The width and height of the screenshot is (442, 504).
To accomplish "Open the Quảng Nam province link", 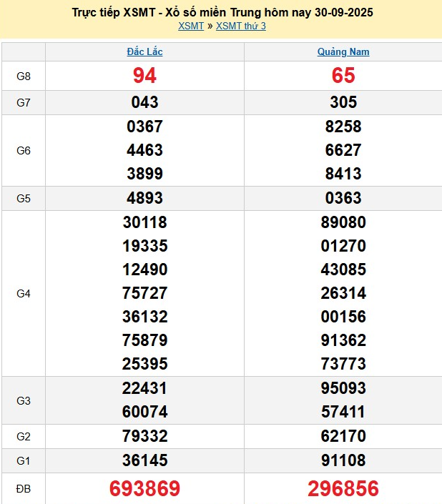I will [343, 52].
